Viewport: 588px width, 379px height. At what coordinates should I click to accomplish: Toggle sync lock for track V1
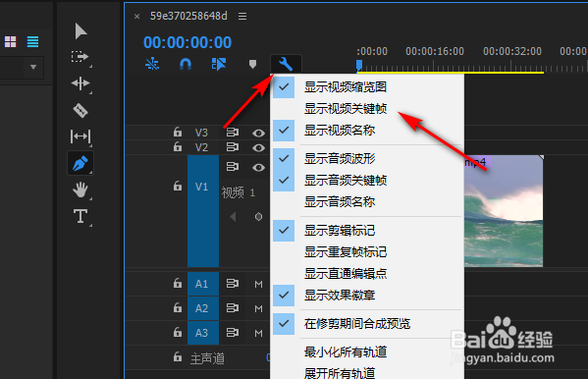coord(233,167)
